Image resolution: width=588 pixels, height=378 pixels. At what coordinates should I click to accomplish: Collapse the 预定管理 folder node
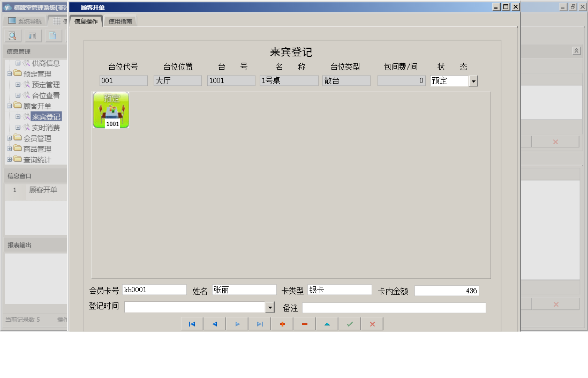pyautogui.click(x=10, y=74)
